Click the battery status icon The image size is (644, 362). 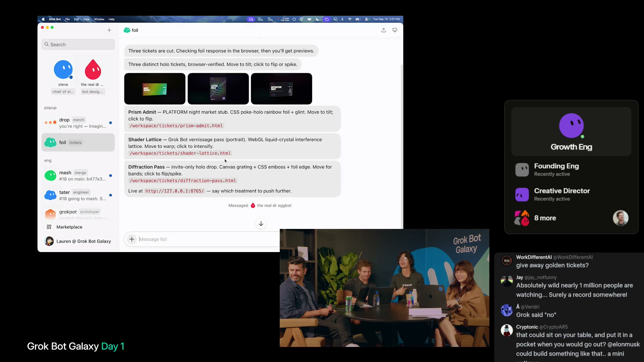click(358, 19)
